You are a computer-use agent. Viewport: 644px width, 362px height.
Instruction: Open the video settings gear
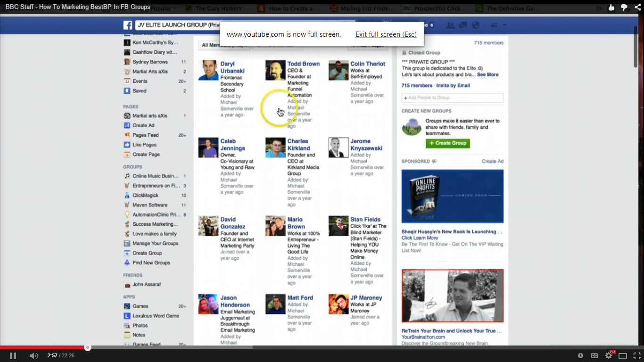tap(609, 356)
